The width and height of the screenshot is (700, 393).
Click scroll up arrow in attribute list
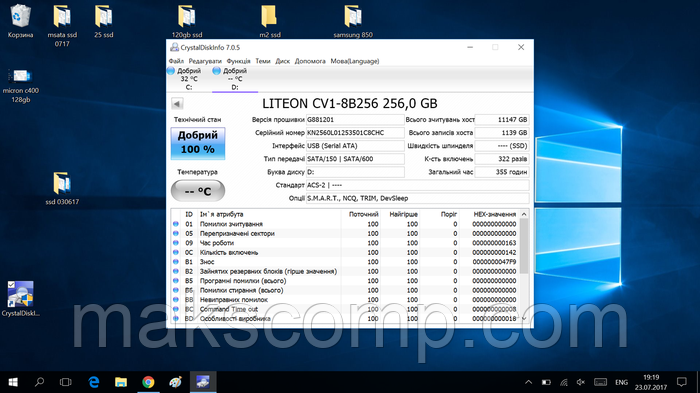[x=524, y=214]
